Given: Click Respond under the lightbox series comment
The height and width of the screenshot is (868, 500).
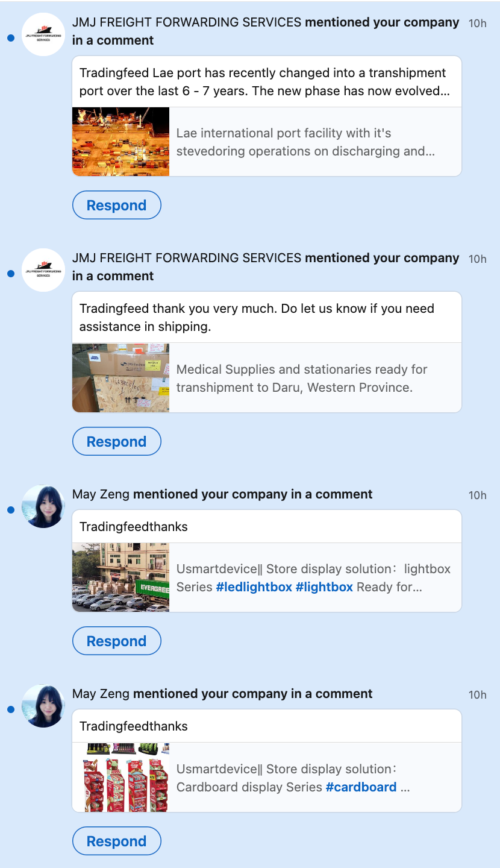Looking at the screenshot, I should coord(116,641).
